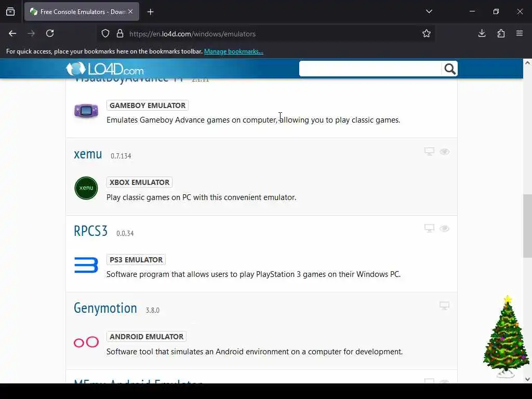Reload the current page

(50, 34)
